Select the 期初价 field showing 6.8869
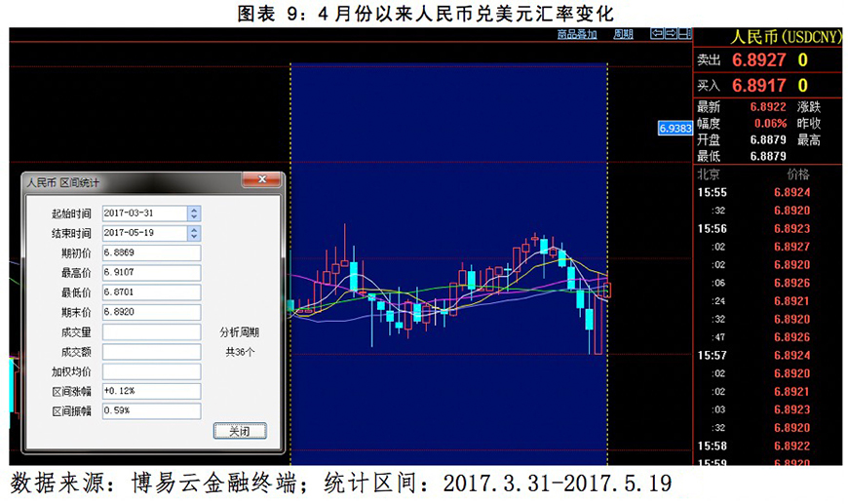This screenshot has height=504, width=848. point(150,253)
